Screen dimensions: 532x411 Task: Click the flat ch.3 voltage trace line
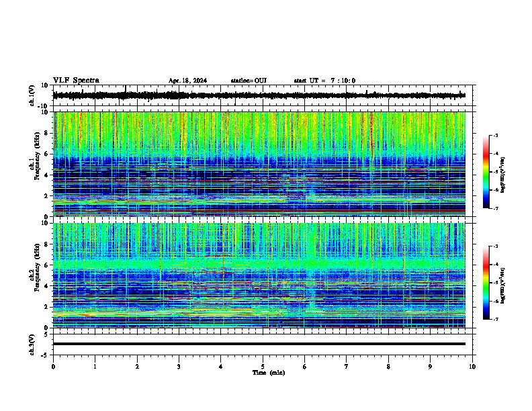tap(259, 344)
